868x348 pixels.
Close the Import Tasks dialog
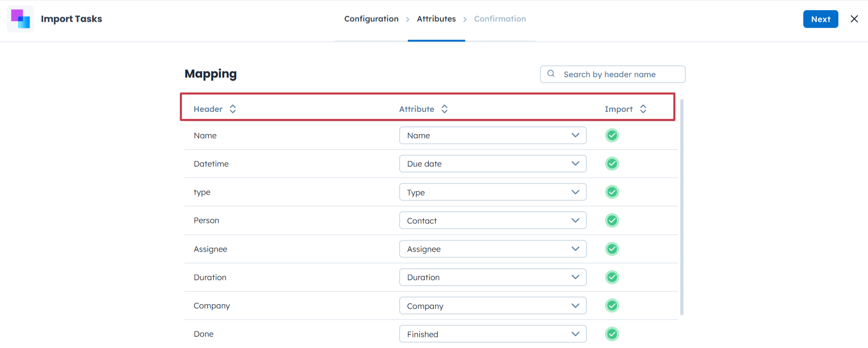click(x=854, y=19)
